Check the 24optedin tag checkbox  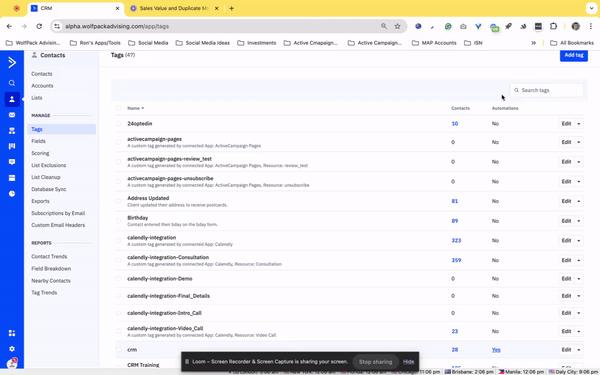click(119, 124)
